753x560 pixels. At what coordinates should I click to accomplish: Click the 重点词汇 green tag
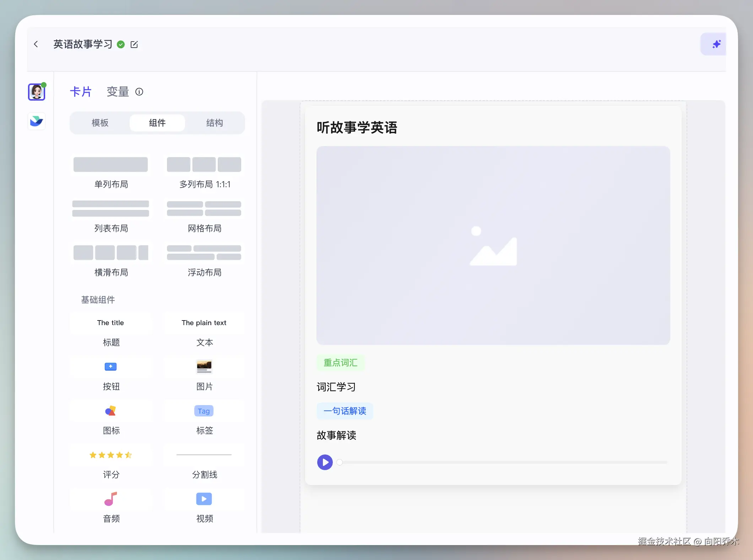point(340,363)
